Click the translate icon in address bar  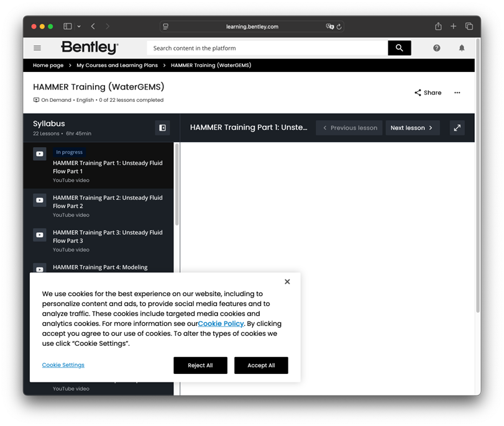tap(330, 27)
